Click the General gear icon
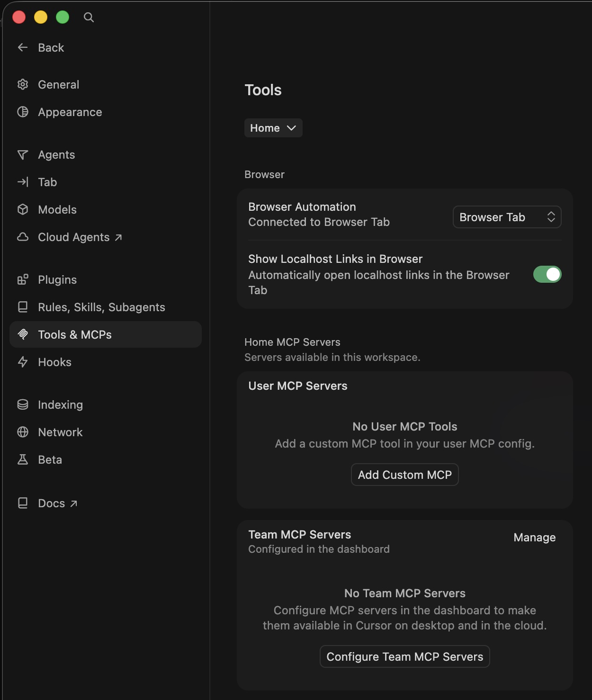 (23, 84)
